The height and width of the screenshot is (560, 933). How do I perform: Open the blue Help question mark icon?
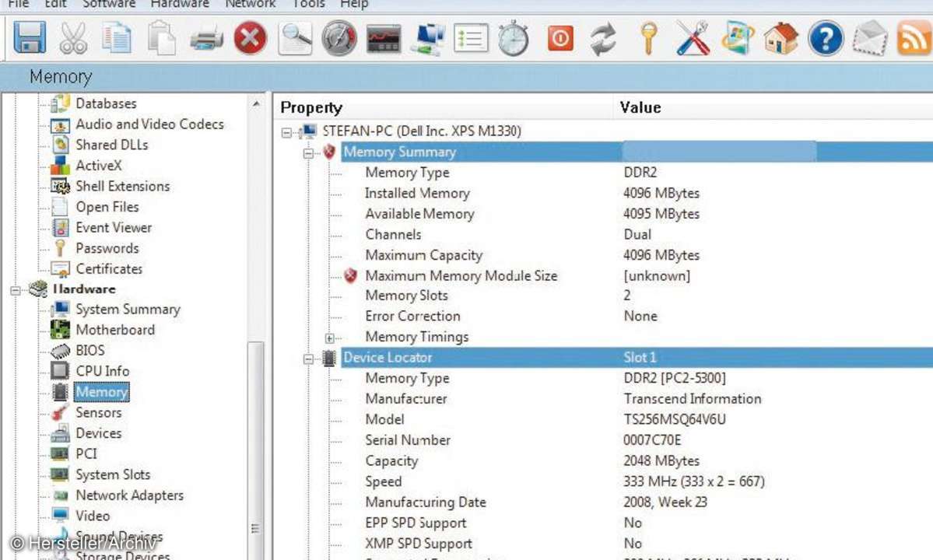(826, 38)
